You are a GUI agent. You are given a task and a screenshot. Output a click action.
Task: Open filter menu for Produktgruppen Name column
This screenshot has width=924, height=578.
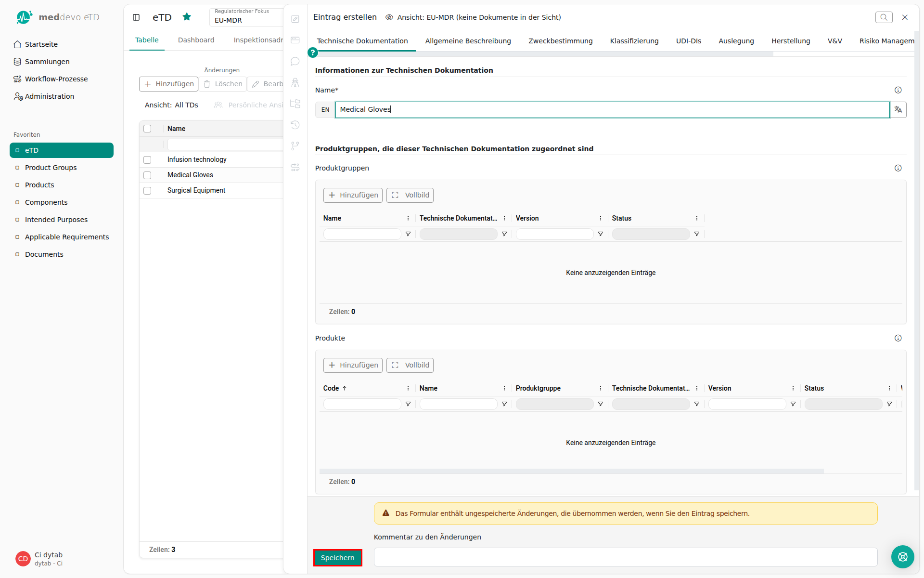point(408,234)
